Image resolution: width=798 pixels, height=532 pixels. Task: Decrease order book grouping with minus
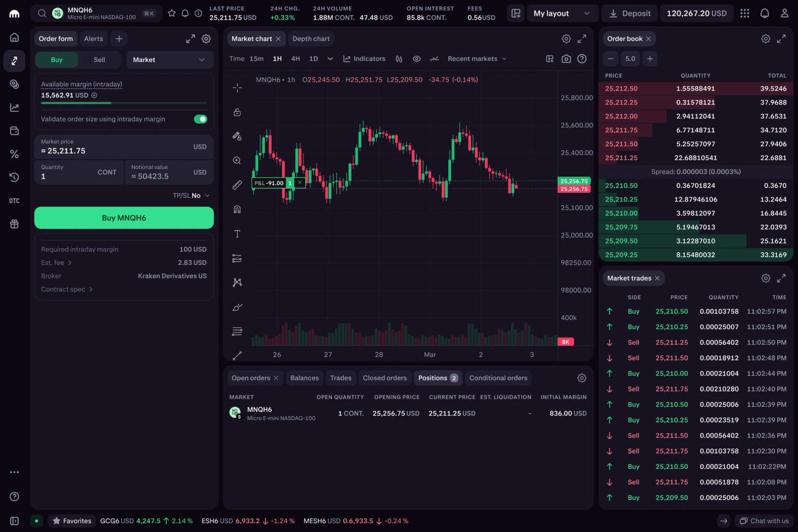(611, 59)
